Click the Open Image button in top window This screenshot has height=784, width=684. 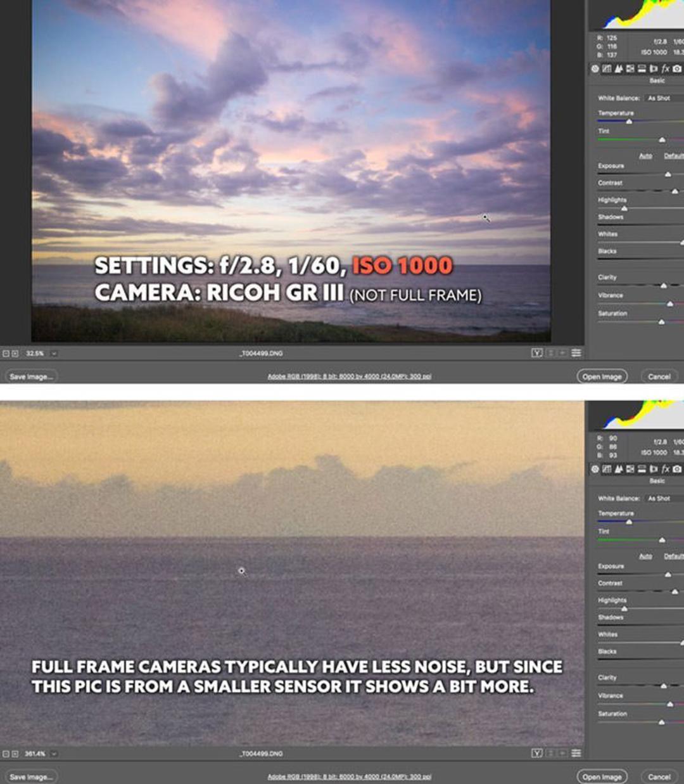click(602, 376)
